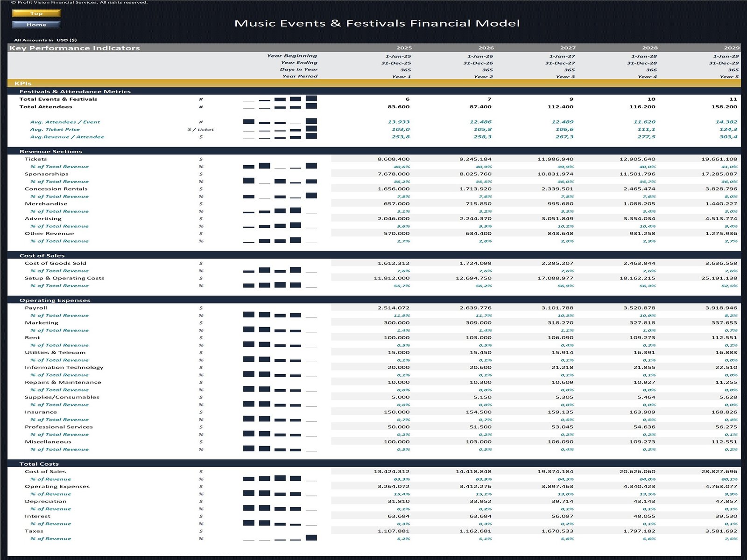Select the Total Events & Festivals sparkline

[280, 99]
